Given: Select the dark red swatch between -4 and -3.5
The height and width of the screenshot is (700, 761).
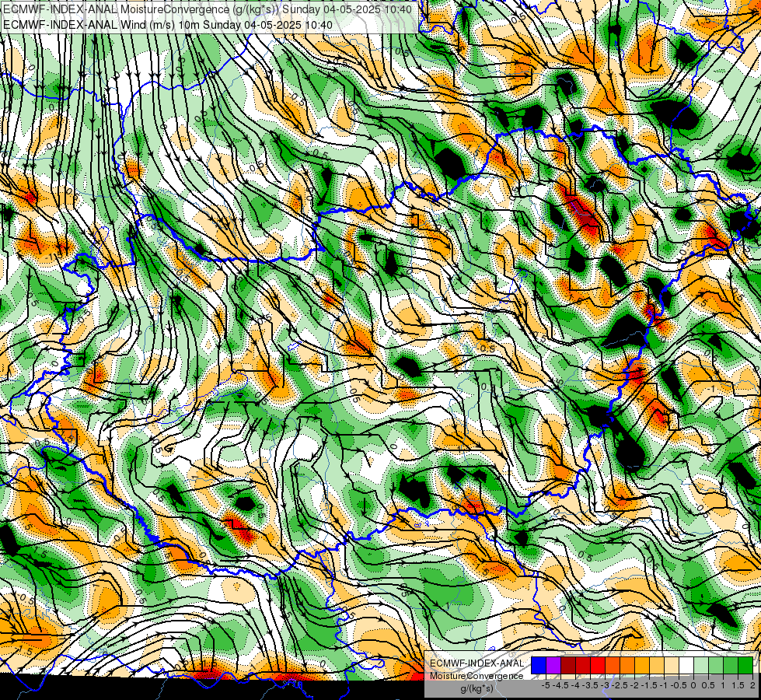Looking at the screenshot, I should click(583, 665).
